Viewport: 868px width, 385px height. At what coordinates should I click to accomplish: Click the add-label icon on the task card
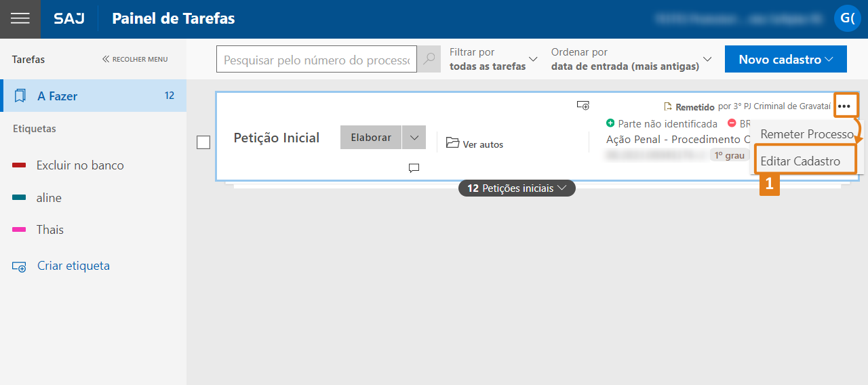pos(583,105)
